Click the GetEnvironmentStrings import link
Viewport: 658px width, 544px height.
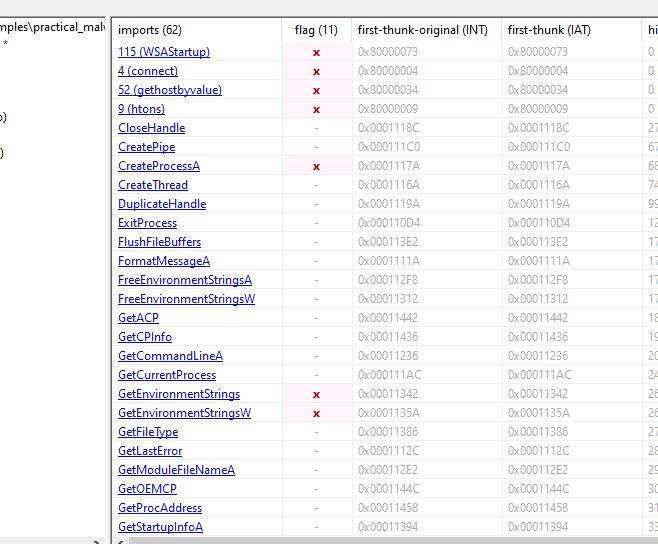(x=179, y=394)
